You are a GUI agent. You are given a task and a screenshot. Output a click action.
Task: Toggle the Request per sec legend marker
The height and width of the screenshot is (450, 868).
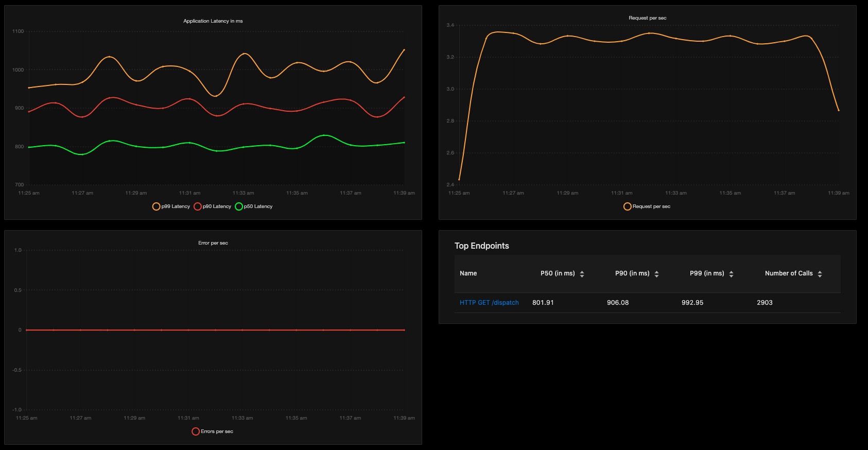627,206
